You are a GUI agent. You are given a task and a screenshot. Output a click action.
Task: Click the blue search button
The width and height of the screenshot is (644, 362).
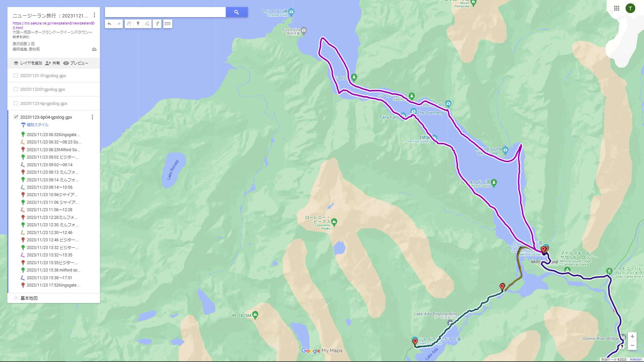[236, 12]
